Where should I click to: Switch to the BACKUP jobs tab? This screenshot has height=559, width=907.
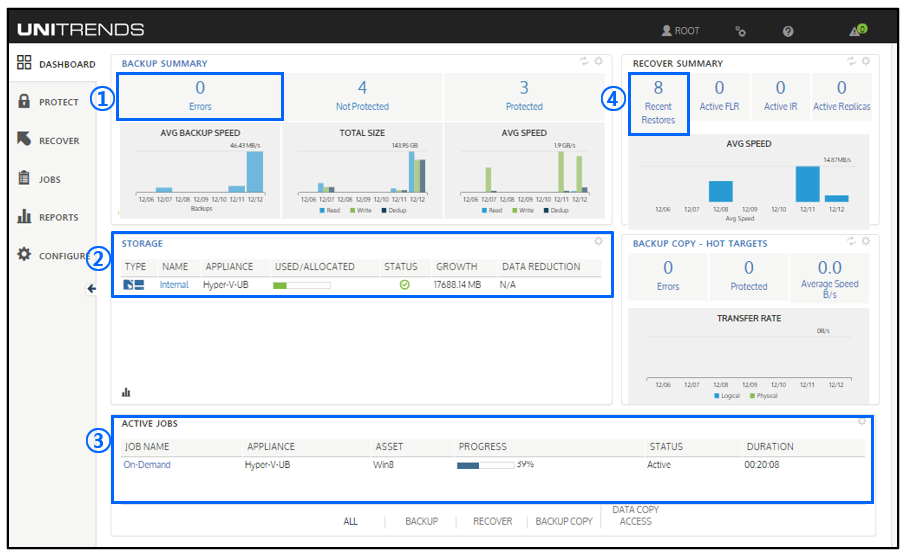coord(422,521)
